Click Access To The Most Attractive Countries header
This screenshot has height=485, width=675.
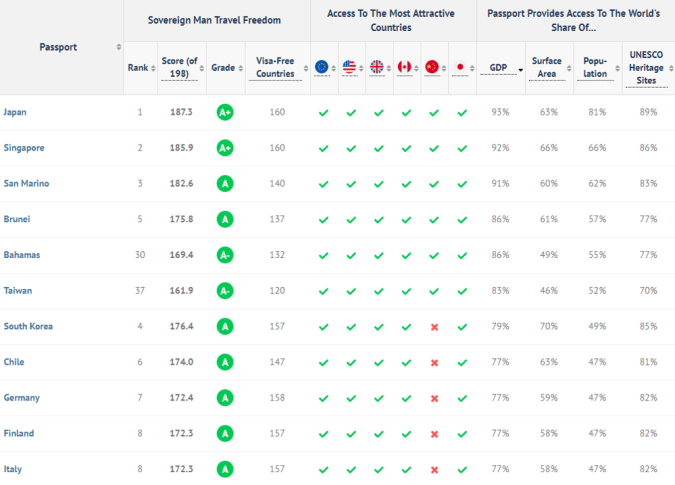pyautogui.click(x=391, y=20)
